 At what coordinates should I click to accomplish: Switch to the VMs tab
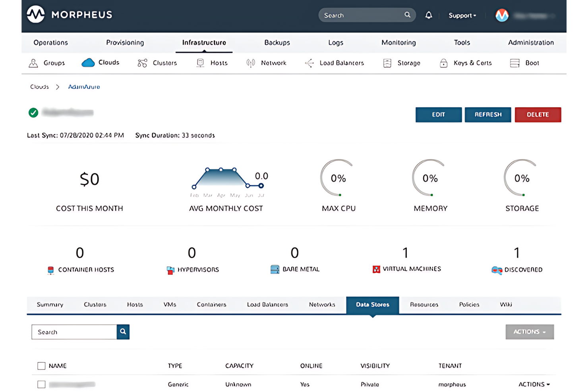point(170,305)
